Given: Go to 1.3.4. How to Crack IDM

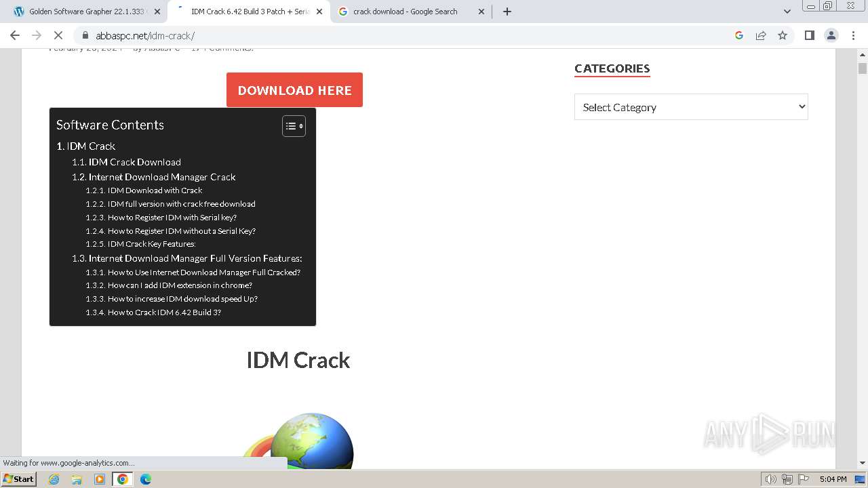Looking at the screenshot, I should (153, 312).
